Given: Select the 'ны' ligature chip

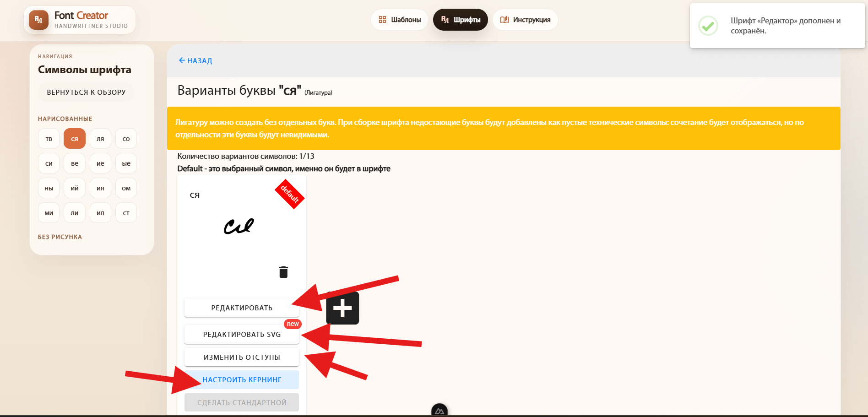Looking at the screenshot, I should [x=49, y=188].
